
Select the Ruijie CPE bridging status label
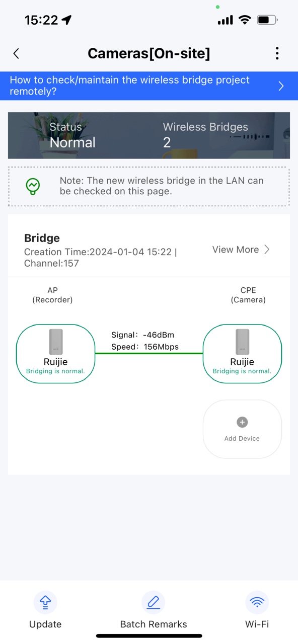point(242,371)
